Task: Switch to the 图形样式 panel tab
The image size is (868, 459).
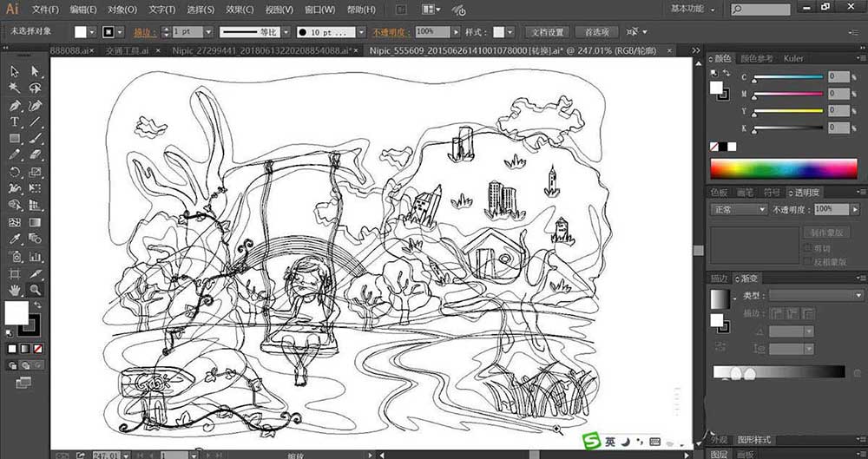Action: click(x=753, y=440)
